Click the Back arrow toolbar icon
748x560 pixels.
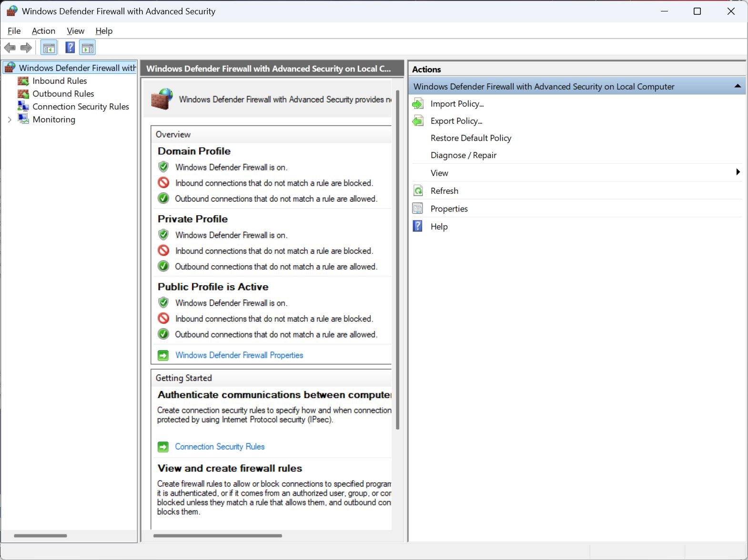click(10, 48)
